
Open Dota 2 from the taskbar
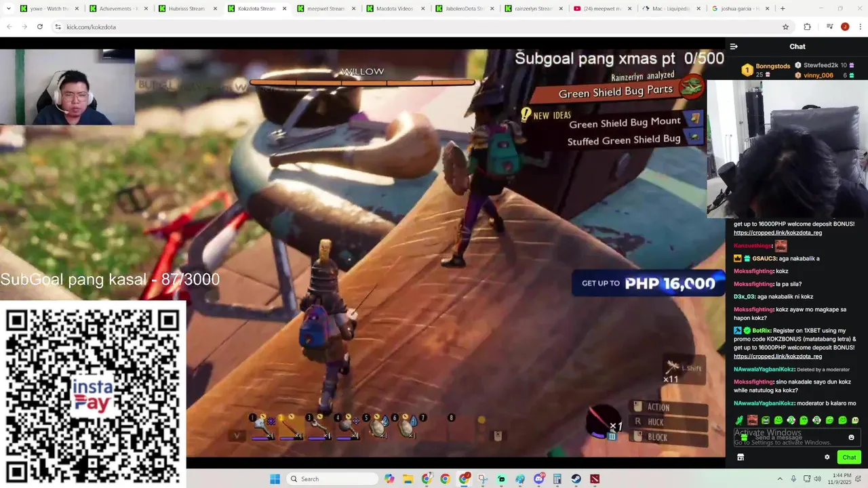coord(595,479)
